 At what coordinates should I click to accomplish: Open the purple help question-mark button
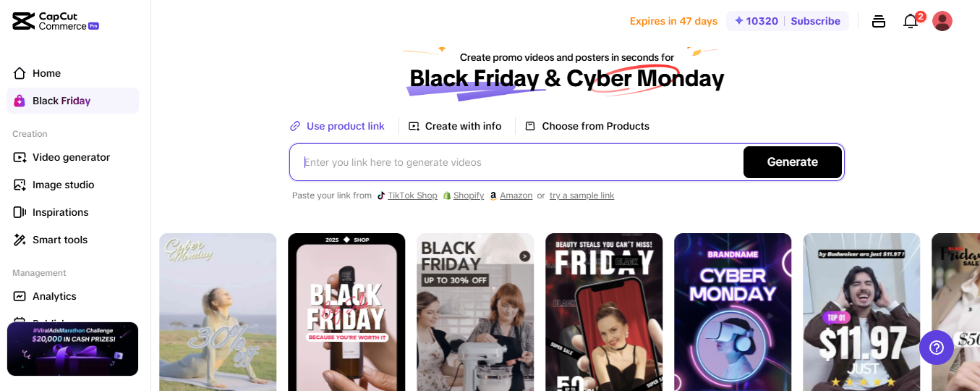point(937,348)
